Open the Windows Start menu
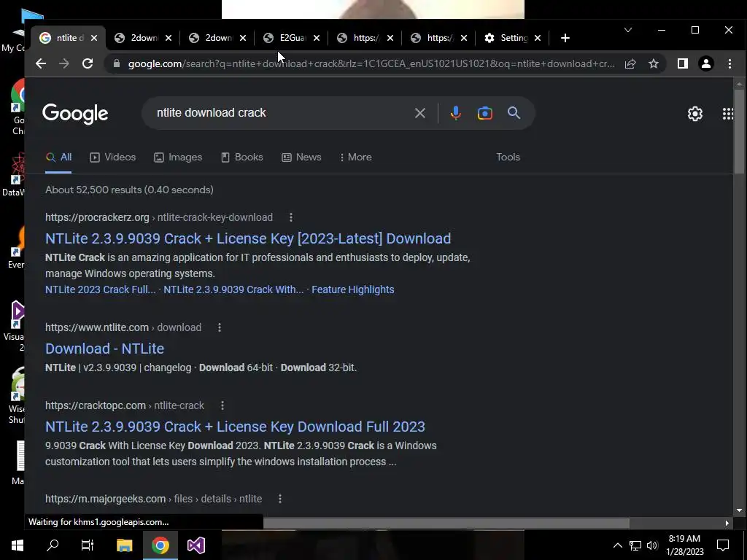The image size is (747, 560). 18,545
